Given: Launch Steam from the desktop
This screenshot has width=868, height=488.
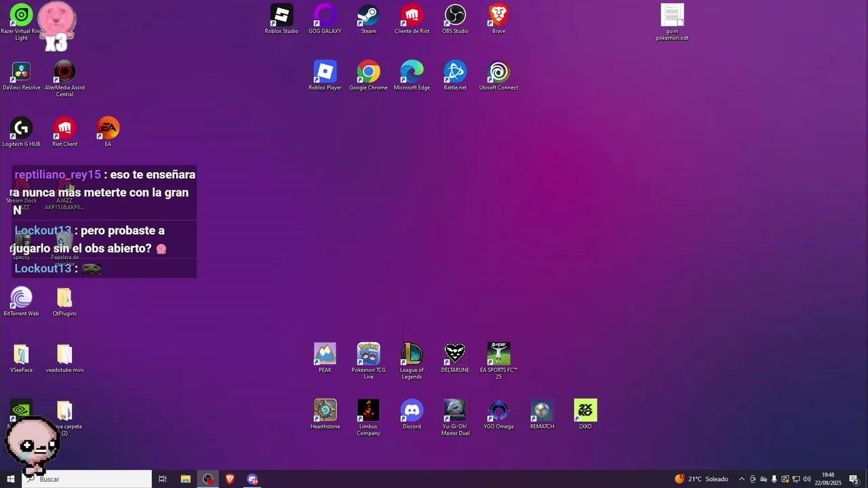Looking at the screenshot, I should pos(368,19).
